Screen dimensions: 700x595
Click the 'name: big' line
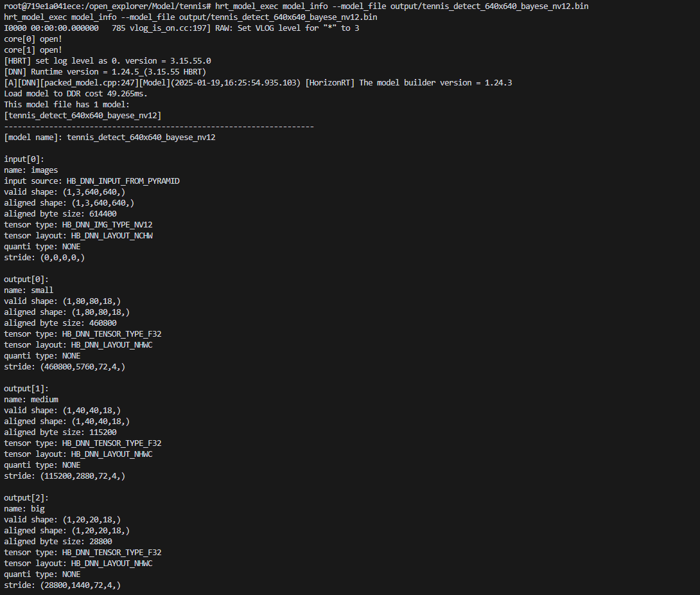[x=24, y=509]
